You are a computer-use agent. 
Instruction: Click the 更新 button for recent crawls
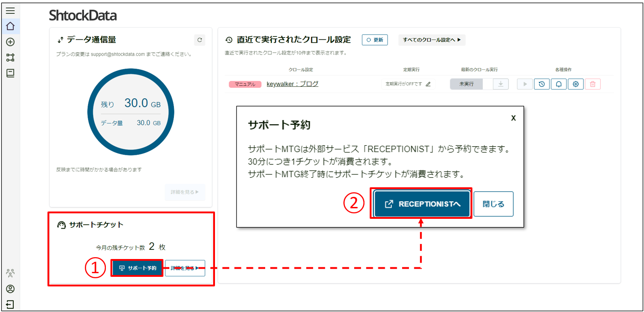click(x=375, y=40)
